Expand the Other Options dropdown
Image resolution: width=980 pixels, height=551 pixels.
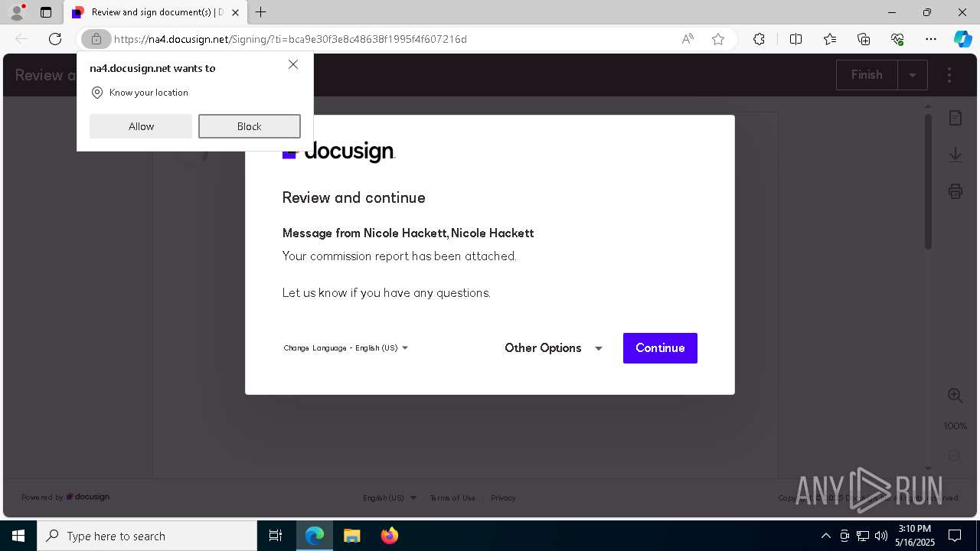pos(554,348)
